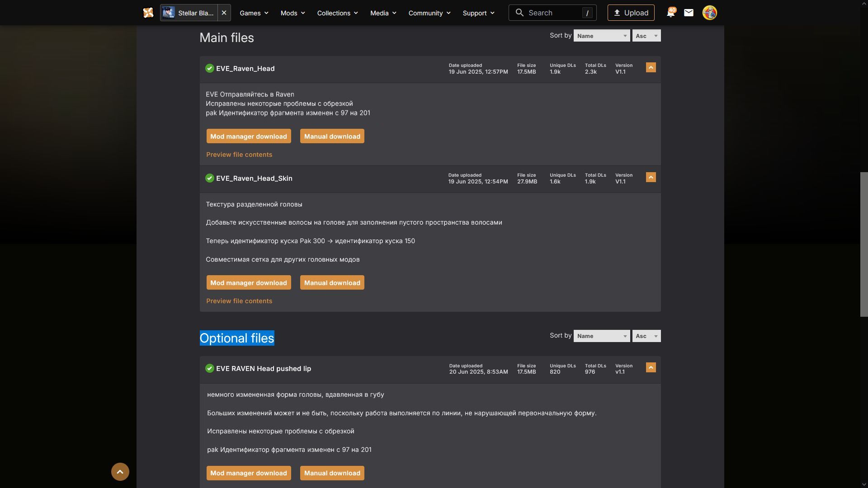The width and height of the screenshot is (868, 488).
Task: Click the green check icon beside EVE_Raven_Head_Skin
Action: click(209, 178)
